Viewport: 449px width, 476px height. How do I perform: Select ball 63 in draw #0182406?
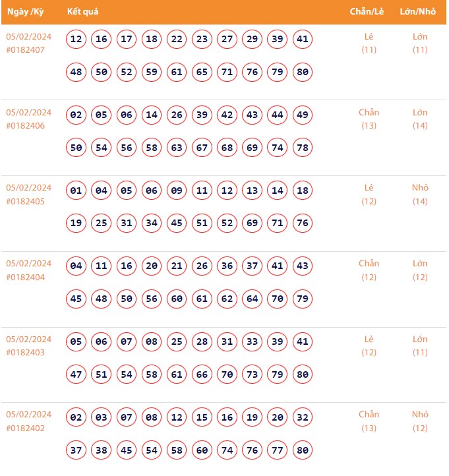point(177,148)
